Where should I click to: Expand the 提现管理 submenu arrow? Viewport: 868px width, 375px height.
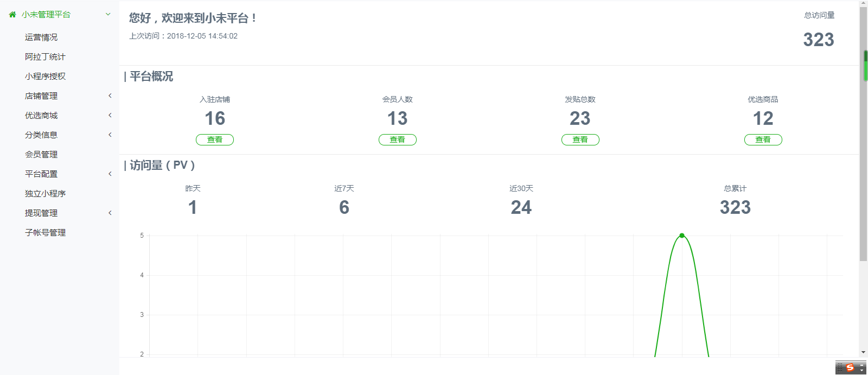pos(110,213)
